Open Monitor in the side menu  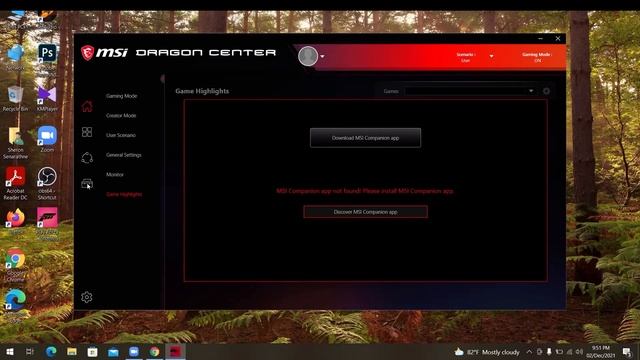coord(115,175)
